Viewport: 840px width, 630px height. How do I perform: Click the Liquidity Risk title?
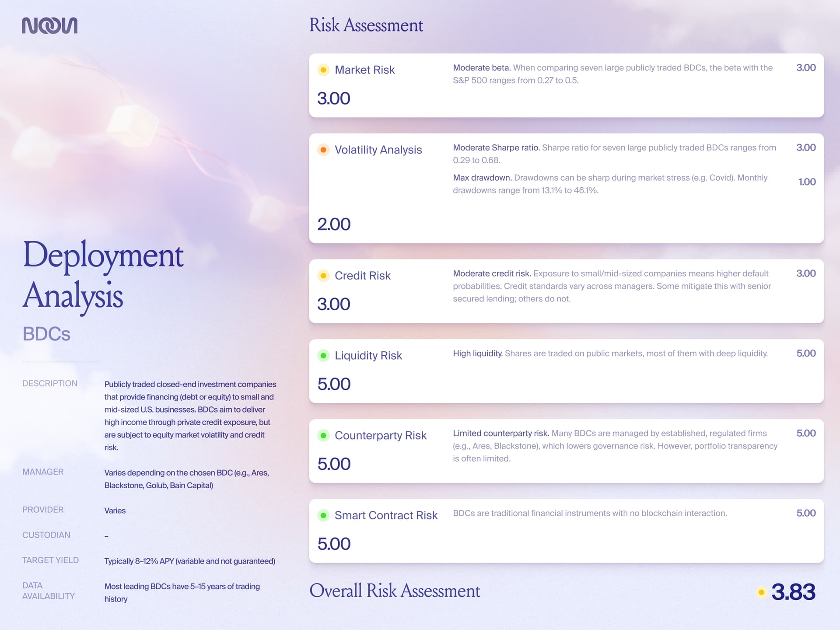tap(368, 355)
